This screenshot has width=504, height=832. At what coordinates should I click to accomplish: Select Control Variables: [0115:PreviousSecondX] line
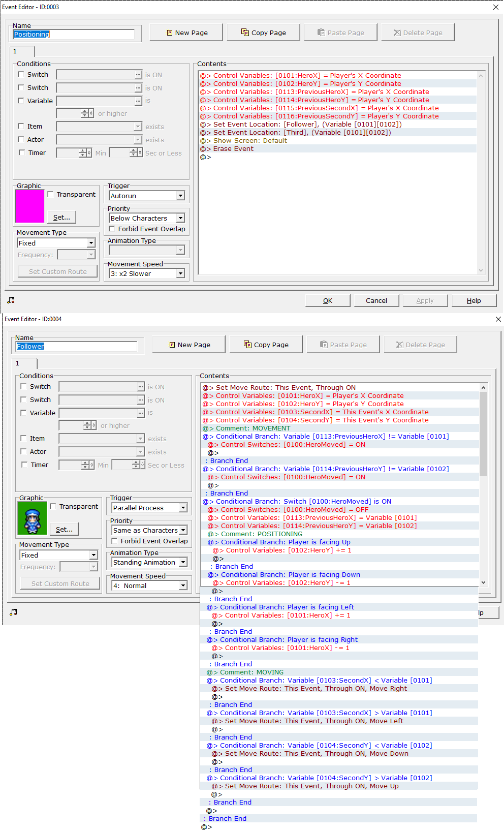(x=337, y=108)
